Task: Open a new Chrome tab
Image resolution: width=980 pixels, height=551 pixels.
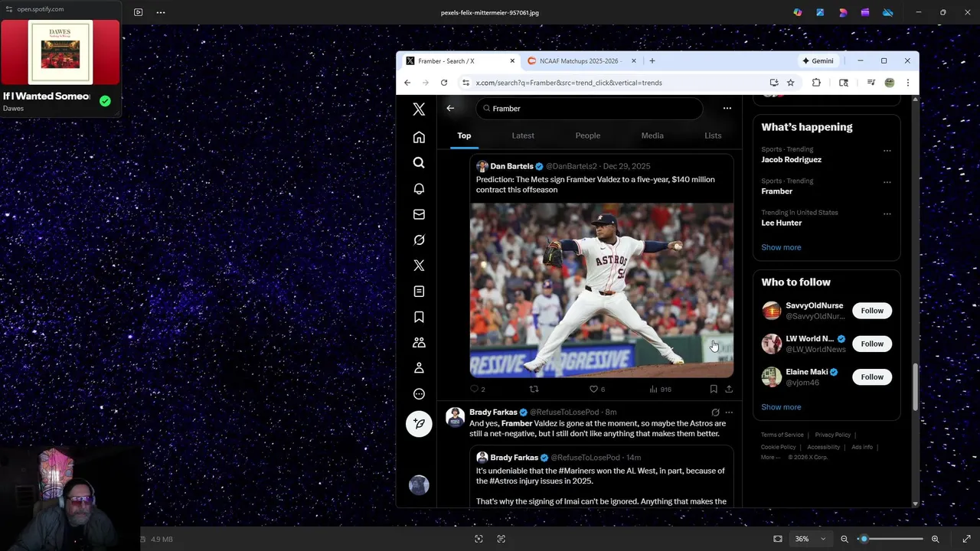Action: [652, 60]
